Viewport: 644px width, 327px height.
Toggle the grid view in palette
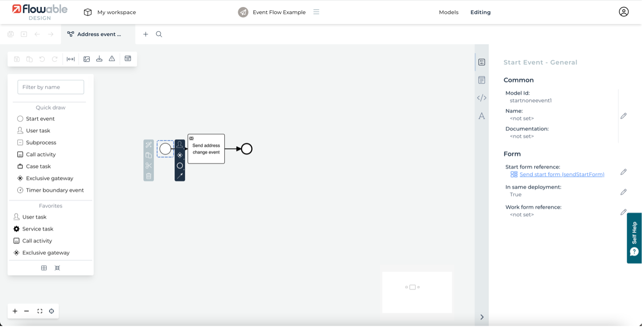pos(44,268)
